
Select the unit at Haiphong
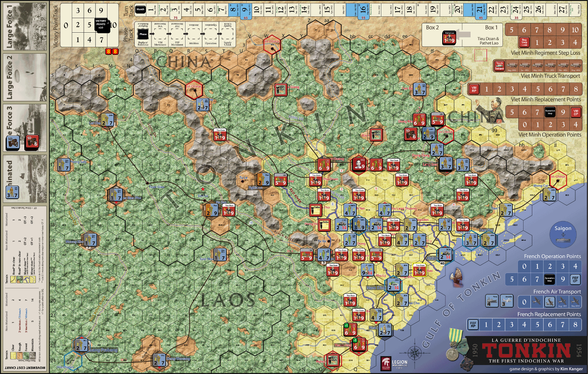tap(446, 254)
